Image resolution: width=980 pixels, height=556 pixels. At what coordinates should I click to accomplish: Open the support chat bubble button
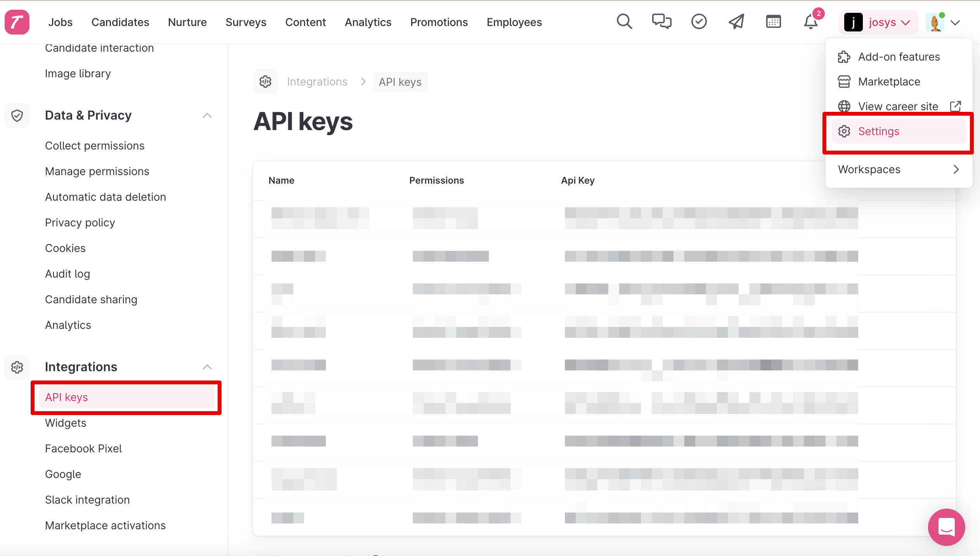[946, 527]
